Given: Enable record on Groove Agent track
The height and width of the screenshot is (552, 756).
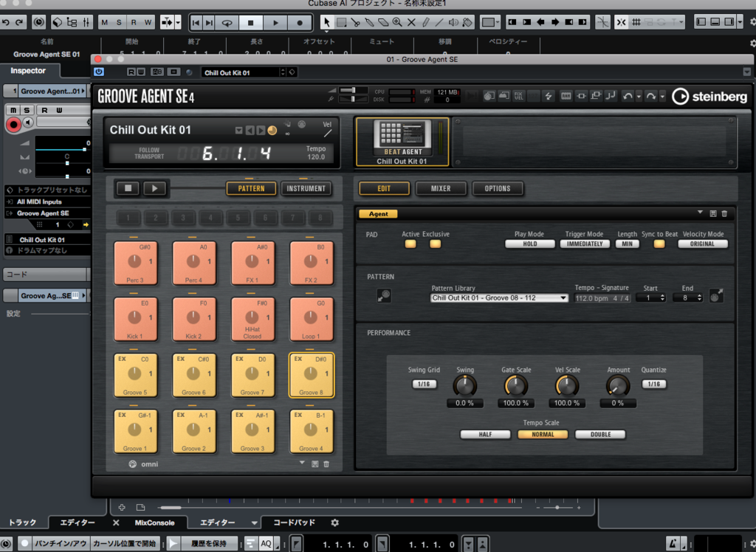Looking at the screenshot, I should coord(13,125).
